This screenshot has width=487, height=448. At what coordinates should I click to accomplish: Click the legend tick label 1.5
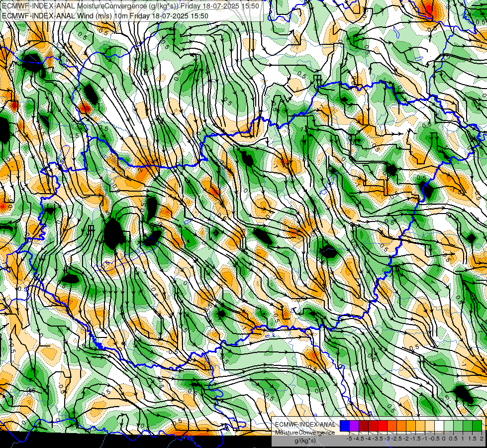click(472, 439)
